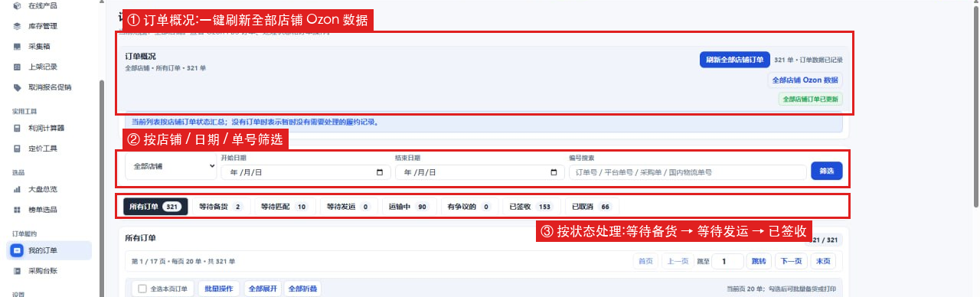Click the green 全部店铺订单已更新 status badge
This screenshot has height=297, width=980.
point(810,100)
